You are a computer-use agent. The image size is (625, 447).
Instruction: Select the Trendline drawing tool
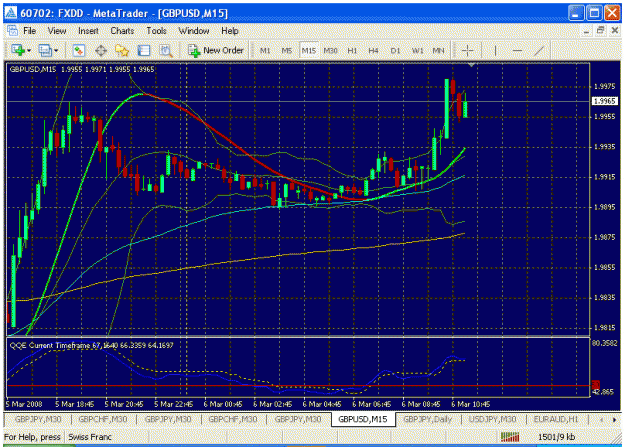[539, 51]
